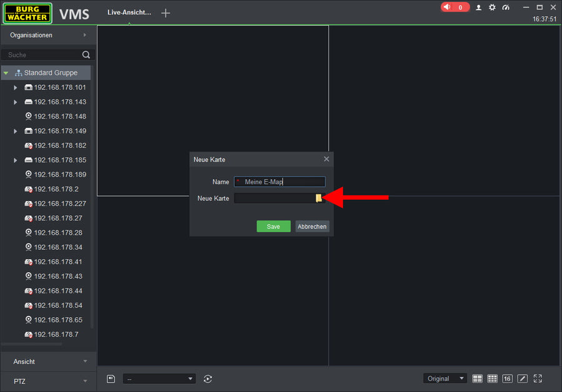Collapse the Standard Gruppe tree node
The width and height of the screenshot is (562, 392).
pyautogui.click(x=6, y=73)
